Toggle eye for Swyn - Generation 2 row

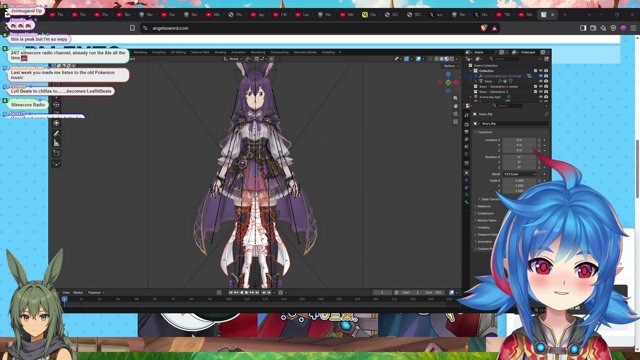[x=541, y=92]
